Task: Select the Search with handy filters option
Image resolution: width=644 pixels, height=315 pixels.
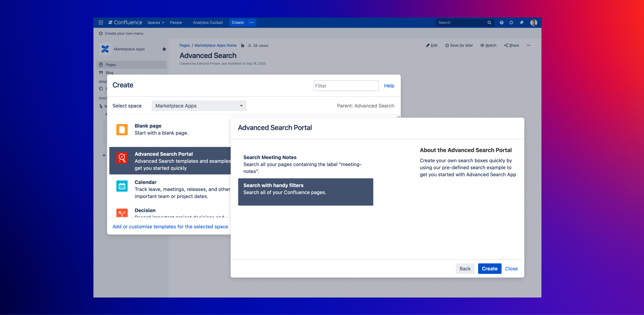Action: [306, 192]
